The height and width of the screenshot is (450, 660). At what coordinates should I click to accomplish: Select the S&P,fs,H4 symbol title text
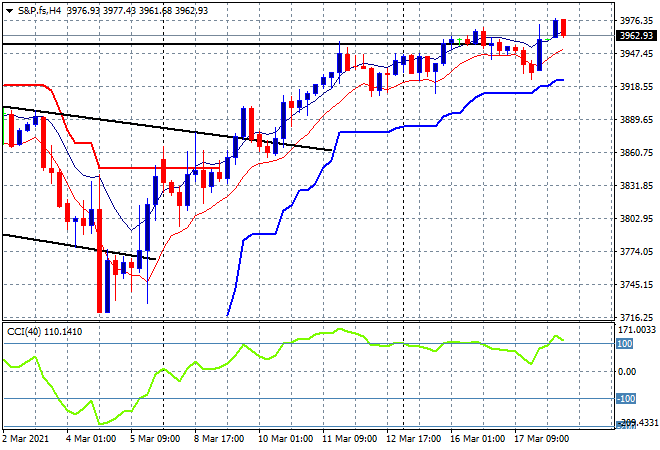(x=39, y=11)
